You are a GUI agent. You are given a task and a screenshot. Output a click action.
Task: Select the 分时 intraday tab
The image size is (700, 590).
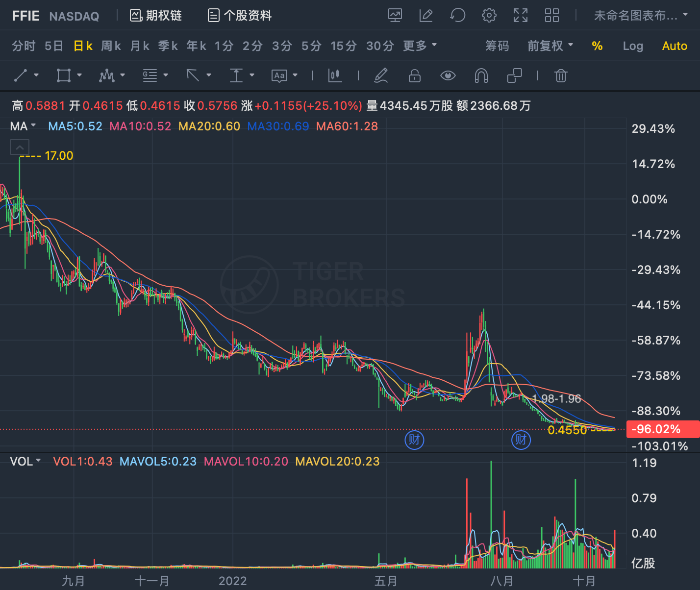tap(24, 46)
